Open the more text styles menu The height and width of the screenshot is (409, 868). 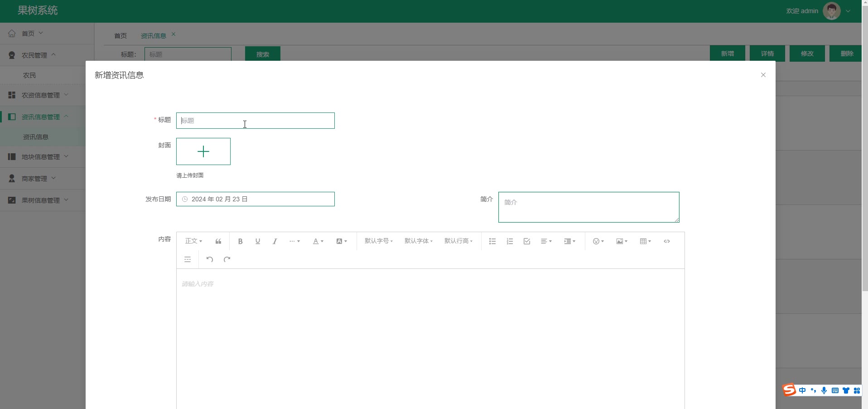294,241
